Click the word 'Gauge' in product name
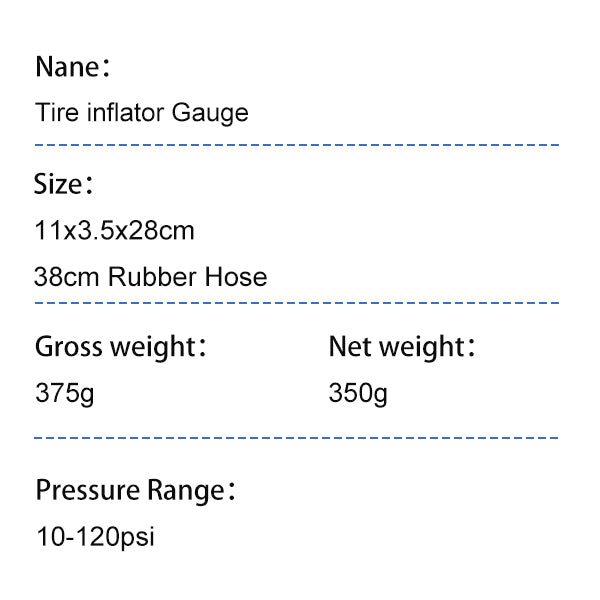The image size is (600, 600). [x=210, y=114]
